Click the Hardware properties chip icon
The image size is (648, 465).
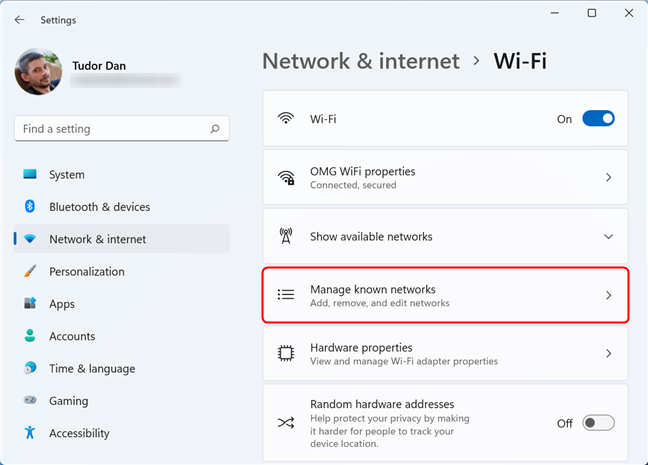pyautogui.click(x=287, y=354)
